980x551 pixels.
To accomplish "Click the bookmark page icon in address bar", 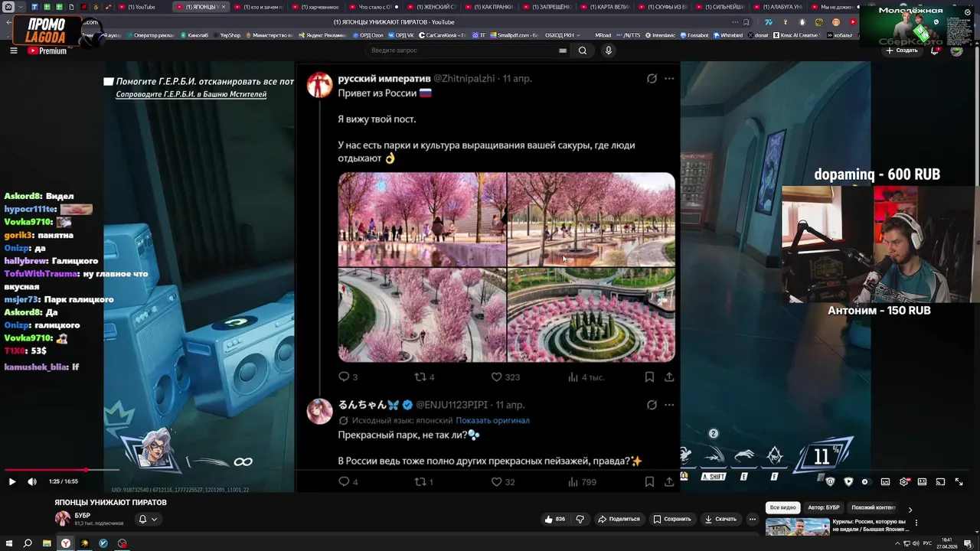I will coord(746,21).
